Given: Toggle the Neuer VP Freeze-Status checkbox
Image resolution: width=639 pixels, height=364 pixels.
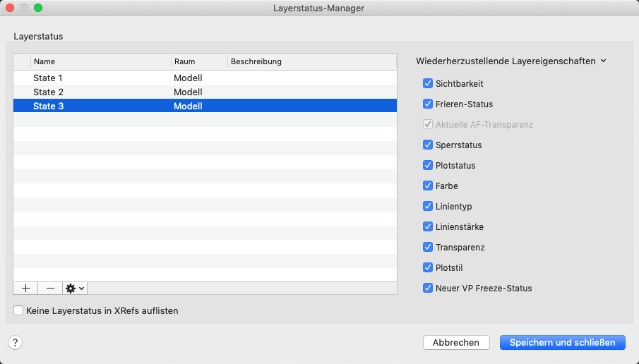Looking at the screenshot, I should (427, 288).
